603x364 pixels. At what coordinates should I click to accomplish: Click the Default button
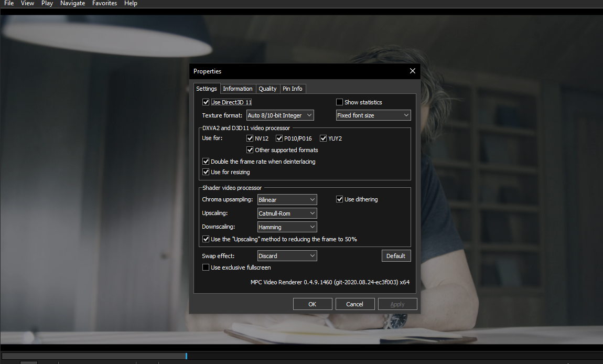click(x=396, y=255)
